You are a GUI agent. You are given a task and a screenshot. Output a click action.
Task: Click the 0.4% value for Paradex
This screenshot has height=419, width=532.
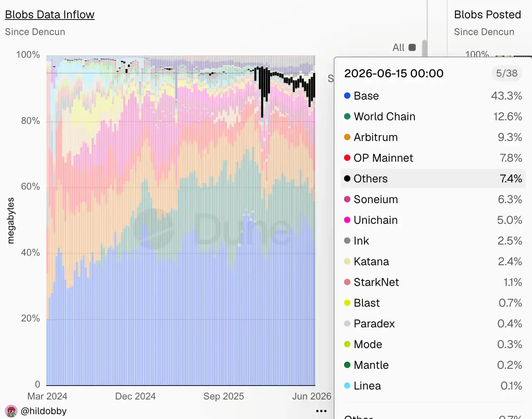[510, 323]
